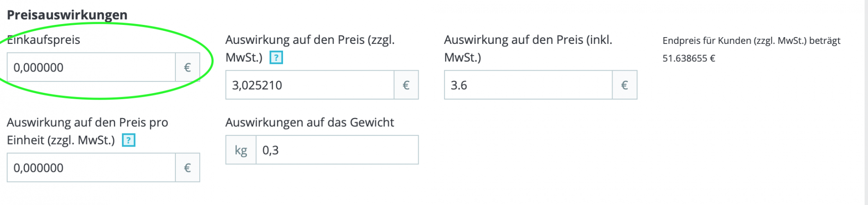
Task: Click the 'Auswirkungen auf das Gewicht' label
Action: tap(310, 123)
